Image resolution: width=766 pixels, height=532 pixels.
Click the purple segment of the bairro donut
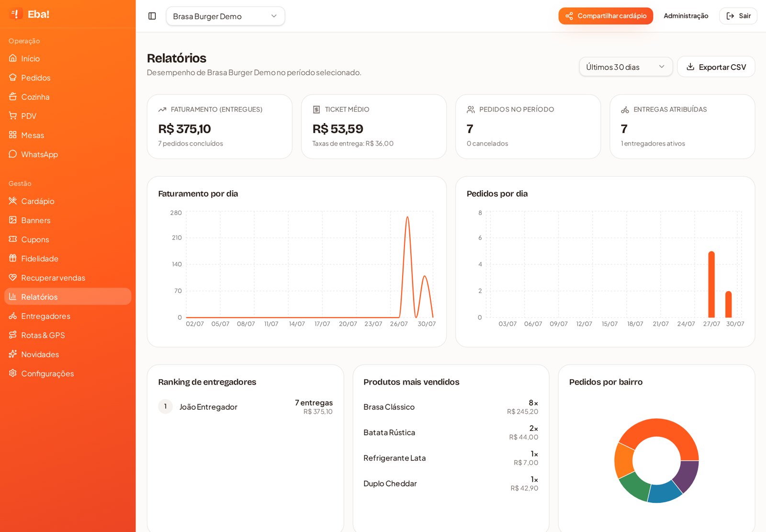[687, 475]
